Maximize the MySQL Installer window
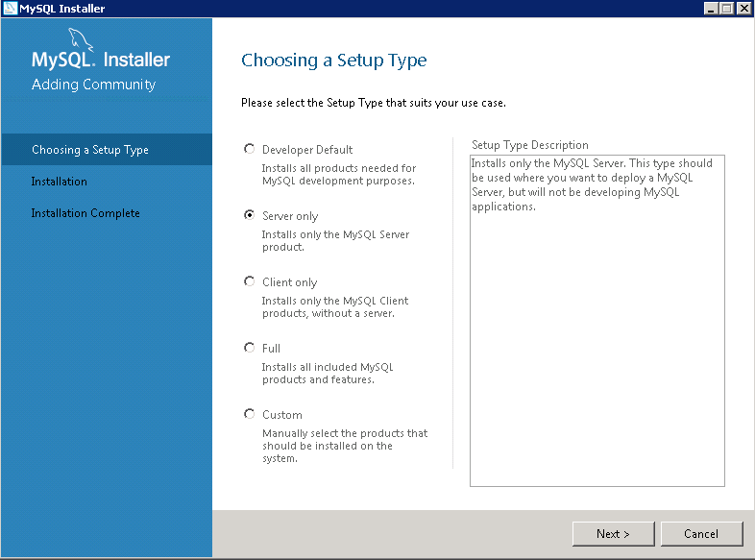Viewport: 755px width, 560px height. click(726, 9)
